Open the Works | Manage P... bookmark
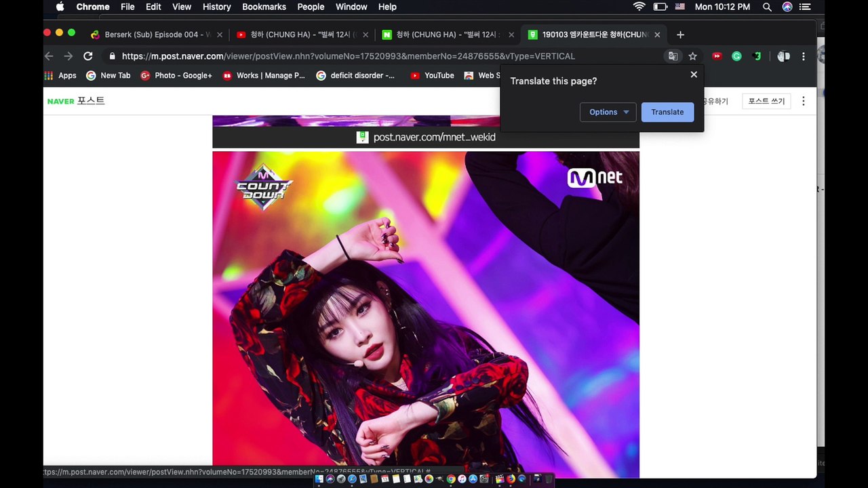This screenshot has width=868, height=488. click(264, 75)
